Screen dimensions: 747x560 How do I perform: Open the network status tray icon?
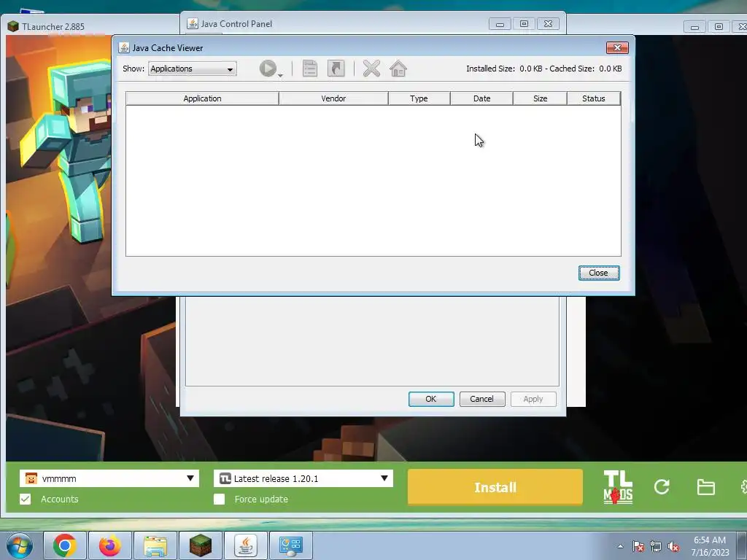click(656, 546)
